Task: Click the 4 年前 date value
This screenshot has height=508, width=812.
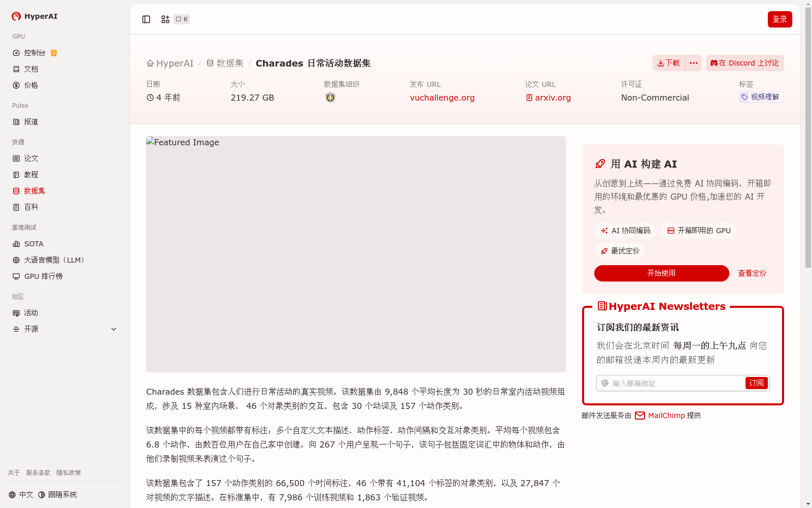Action: (x=163, y=98)
